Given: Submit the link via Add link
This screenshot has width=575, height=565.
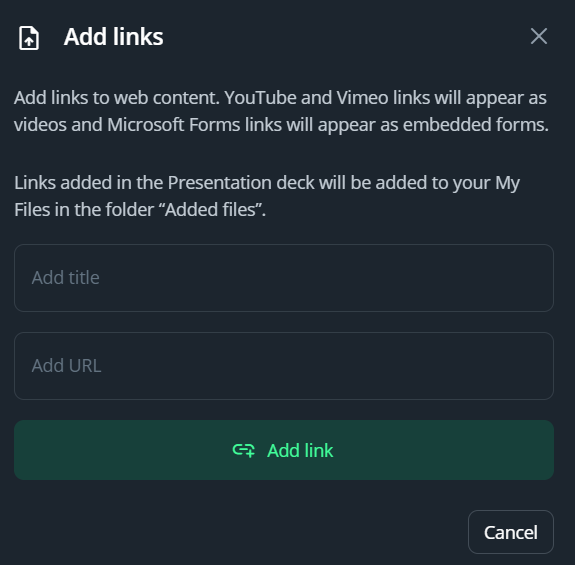Looking at the screenshot, I should [284, 450].
